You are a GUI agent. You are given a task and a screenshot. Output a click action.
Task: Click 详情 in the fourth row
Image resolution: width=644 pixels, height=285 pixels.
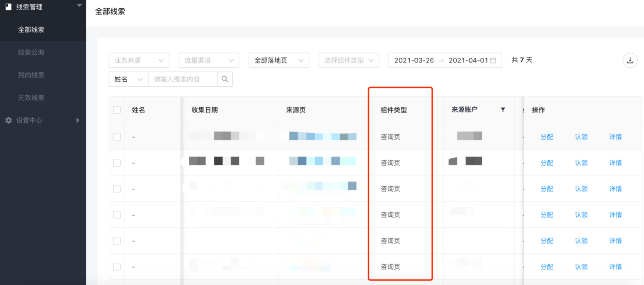pyautogui.click(x=615, y=215)
